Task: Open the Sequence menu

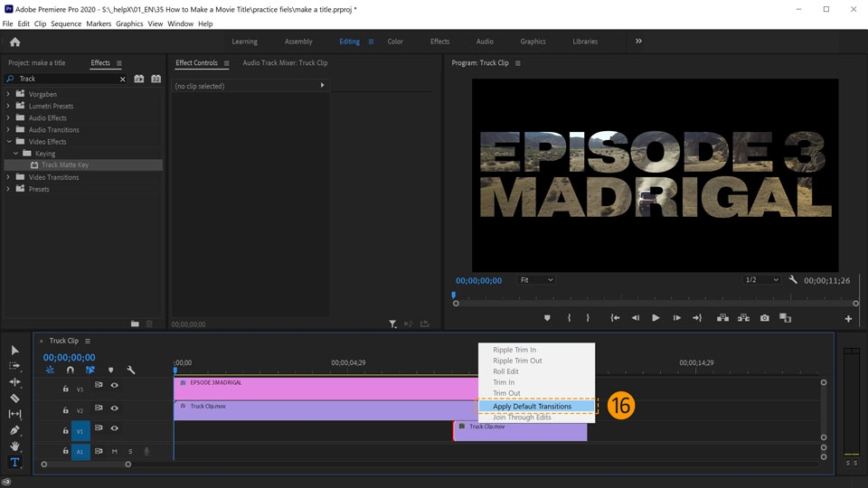Action: tap(66, 23)
